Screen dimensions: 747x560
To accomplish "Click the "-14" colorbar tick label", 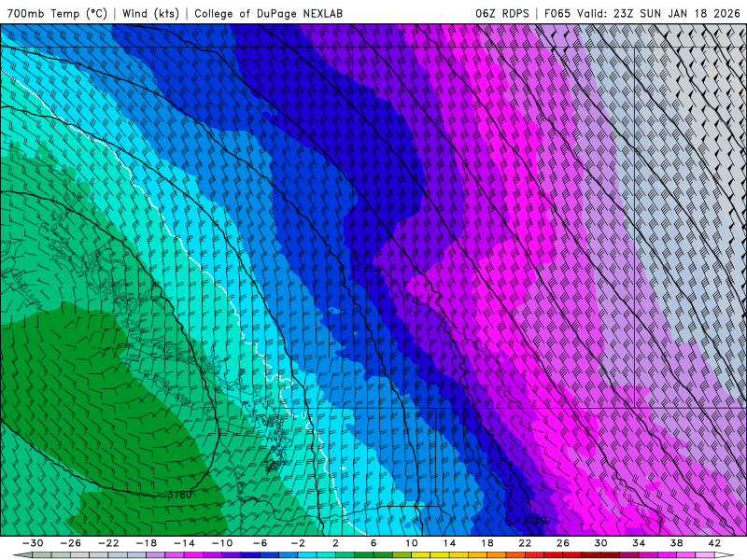I will coord(184,543).
